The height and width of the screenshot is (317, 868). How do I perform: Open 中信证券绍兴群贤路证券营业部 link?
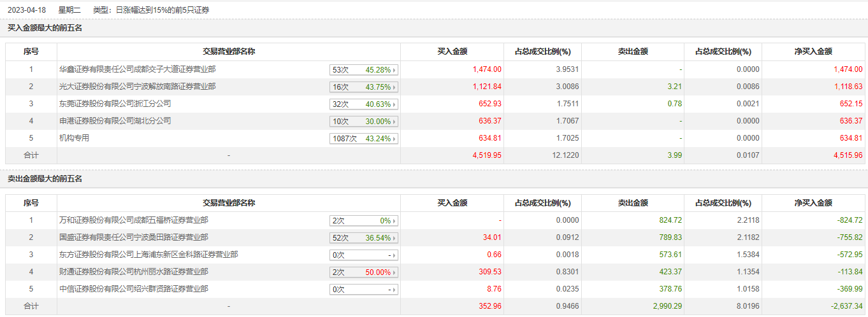pos(133,289)
